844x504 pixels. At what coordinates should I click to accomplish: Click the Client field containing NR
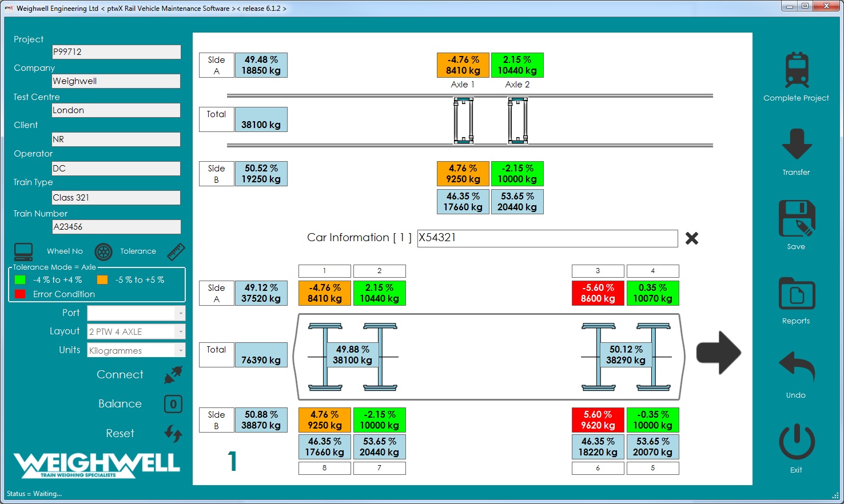[116, 139]
